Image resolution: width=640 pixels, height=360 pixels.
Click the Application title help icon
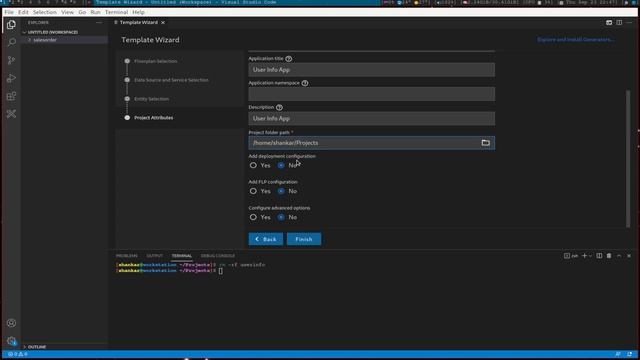[x=289, y=59]
